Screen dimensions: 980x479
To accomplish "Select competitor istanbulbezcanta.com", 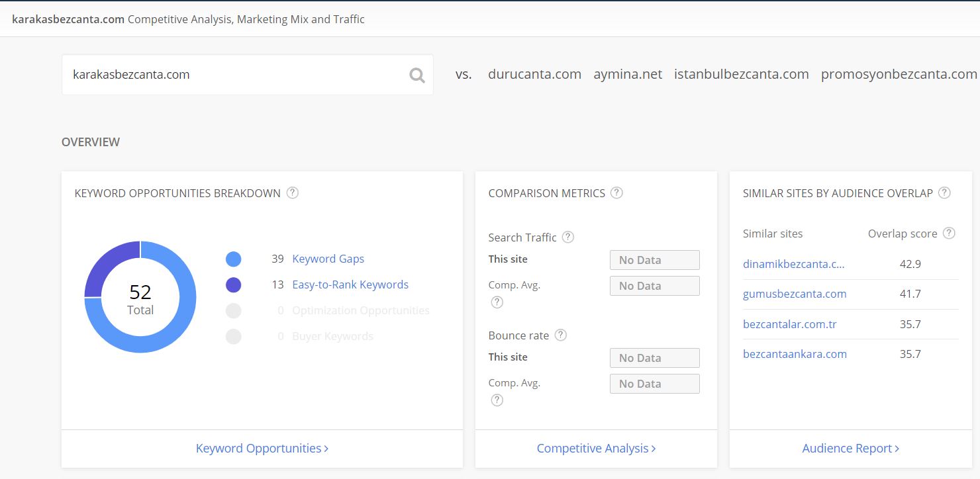I will [742, 74].
